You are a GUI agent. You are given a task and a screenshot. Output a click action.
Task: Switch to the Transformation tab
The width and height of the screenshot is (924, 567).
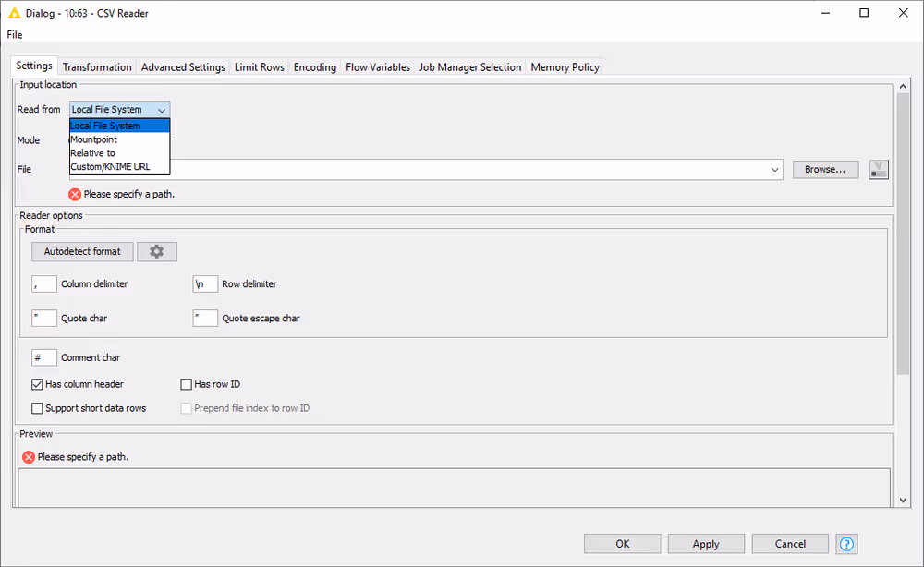click(x=96, y=66)
